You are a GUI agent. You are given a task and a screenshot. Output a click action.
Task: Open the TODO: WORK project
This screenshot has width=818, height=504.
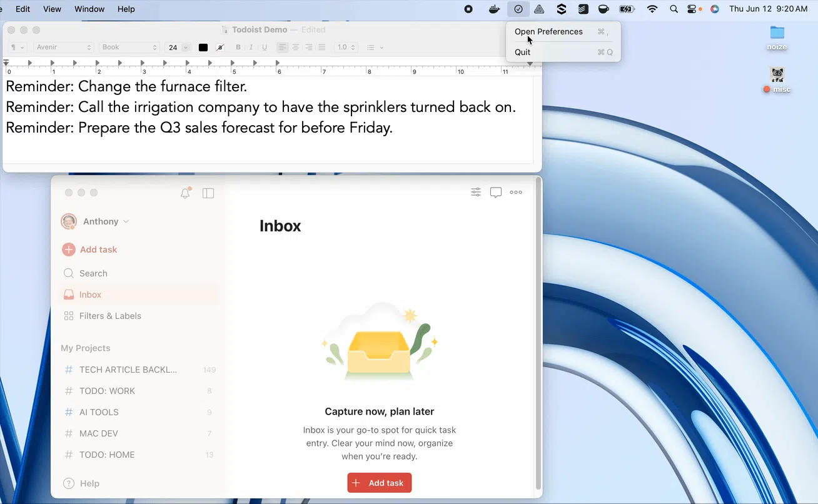pos(139,391)
